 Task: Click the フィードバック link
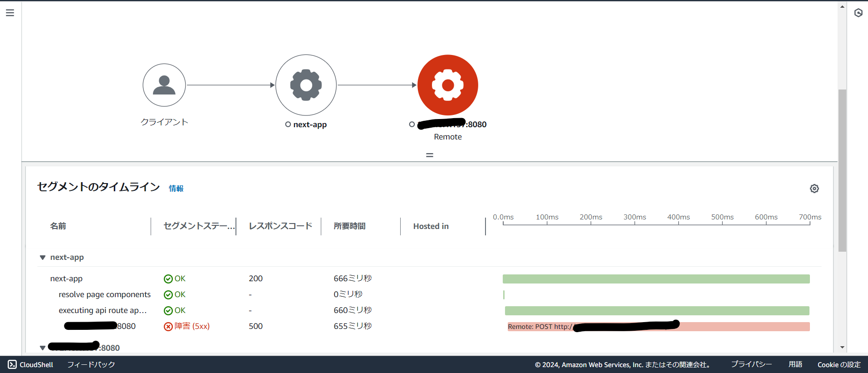click(x=91, y=364)
